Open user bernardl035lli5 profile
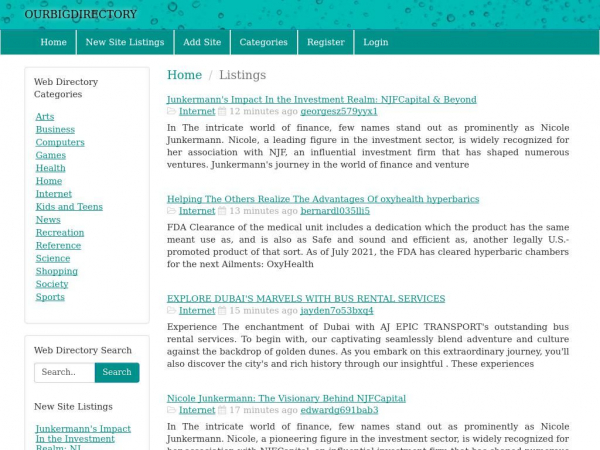The height and width of the screenshot is (450, 600). pos(335,211)
